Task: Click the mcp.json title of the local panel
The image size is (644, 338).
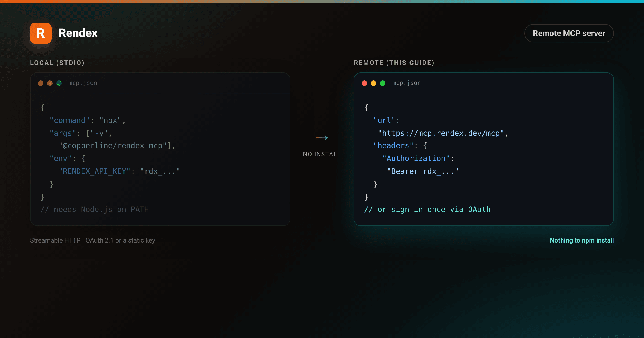Action: (x=83, y=83)
